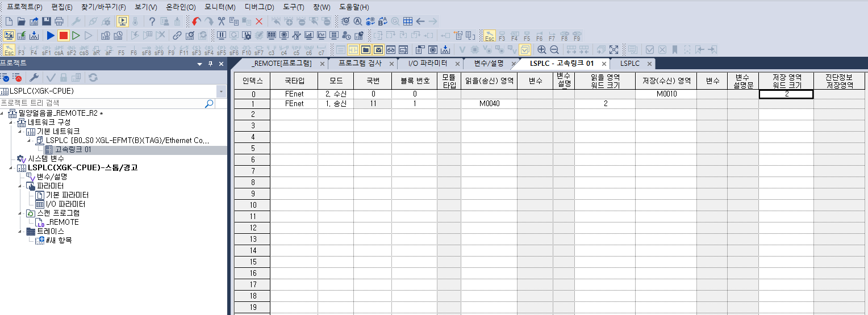868x315 pixels.
Task: Undo the last action with red arrow
Action: (x=196, y=22)
